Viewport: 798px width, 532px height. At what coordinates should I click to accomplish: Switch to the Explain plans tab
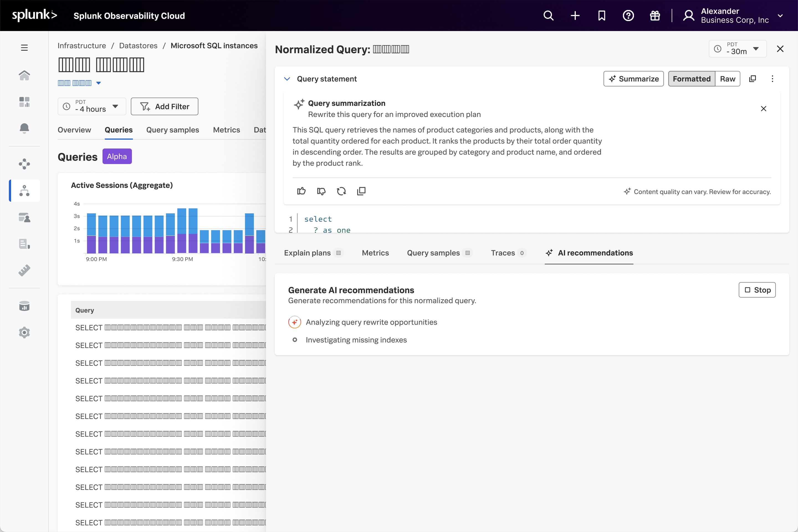[x=307, y=253]
